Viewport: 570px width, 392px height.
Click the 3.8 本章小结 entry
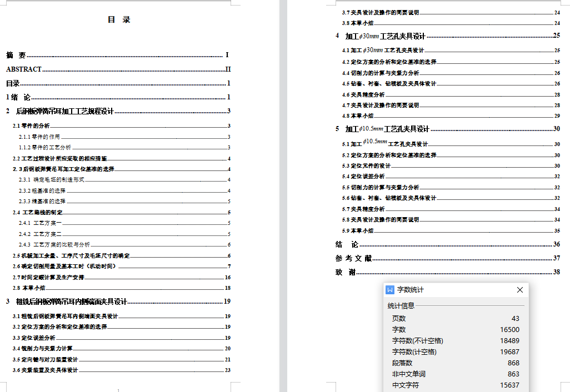(451, 23)
